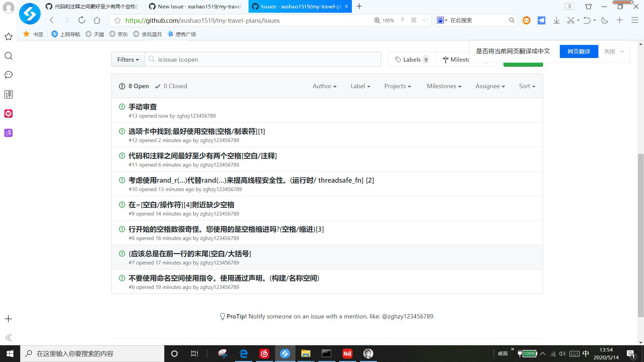The image size is (644, 362).
Task: Open sidebar chat bubble icon
Action: (8, 75)
